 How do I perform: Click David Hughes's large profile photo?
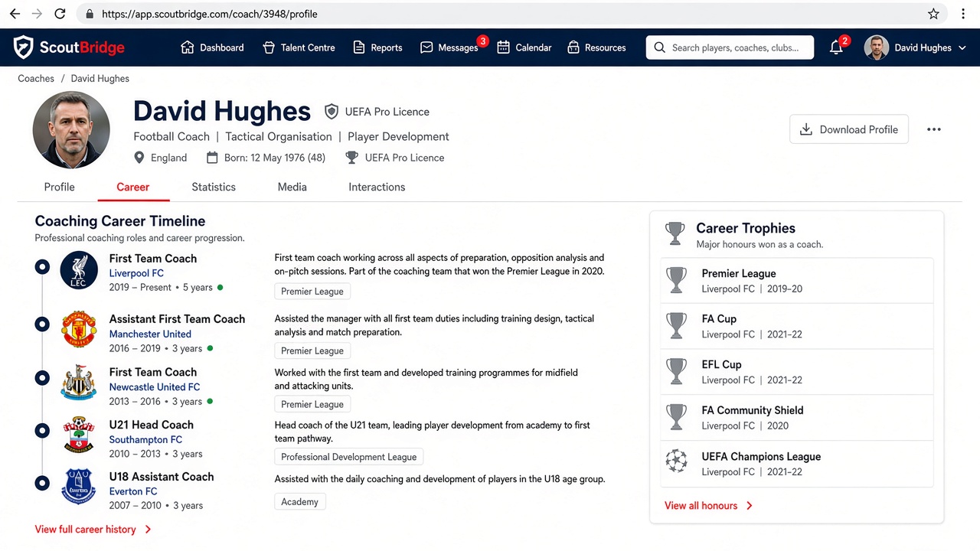point(71,130)
